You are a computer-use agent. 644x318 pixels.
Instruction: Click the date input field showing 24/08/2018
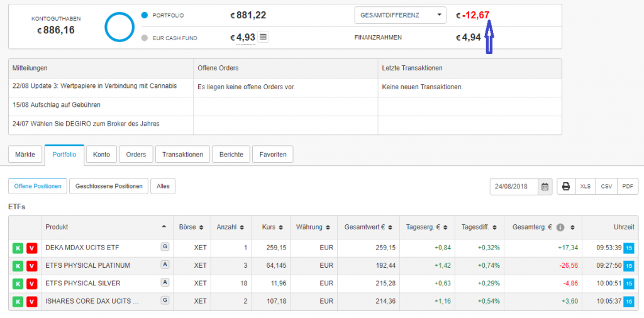click(514, 186)
